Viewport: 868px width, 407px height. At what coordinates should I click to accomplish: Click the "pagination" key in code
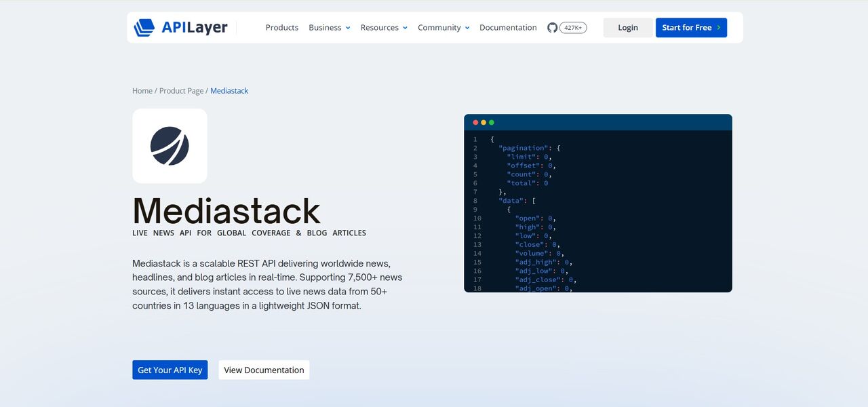522,148
